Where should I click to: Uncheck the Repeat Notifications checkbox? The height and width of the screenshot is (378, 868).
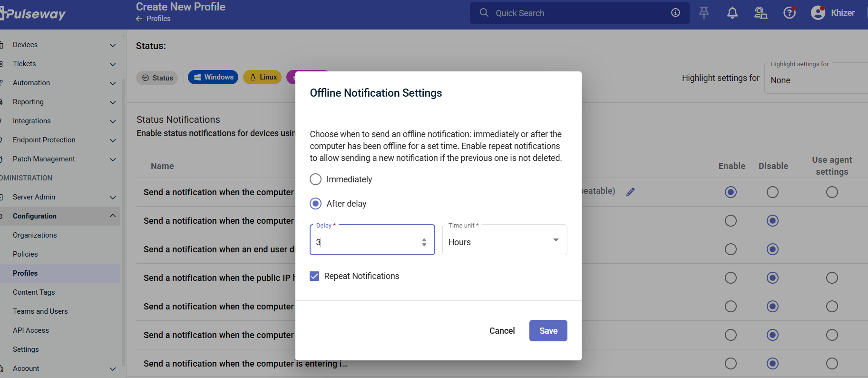click(x=314, y=276)
